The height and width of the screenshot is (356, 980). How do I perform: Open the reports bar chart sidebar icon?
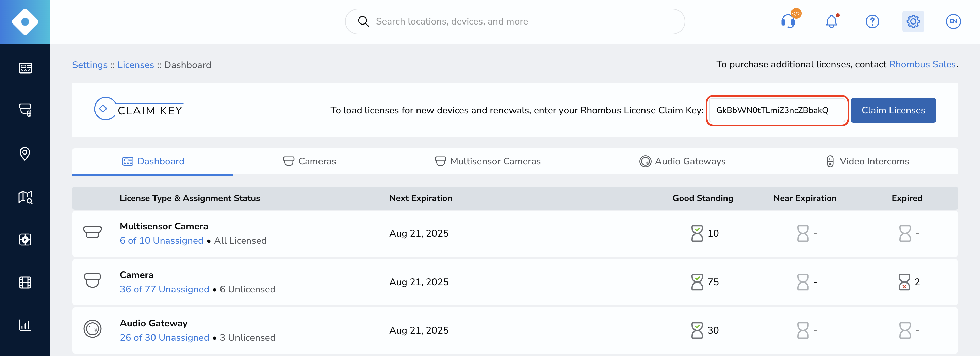pyautogui.click(x=25, y=325)
